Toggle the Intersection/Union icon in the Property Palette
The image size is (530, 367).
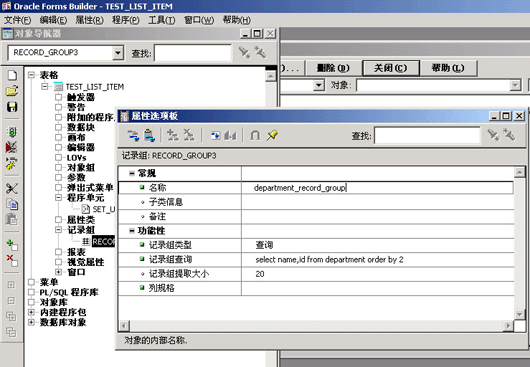point(255,136)
